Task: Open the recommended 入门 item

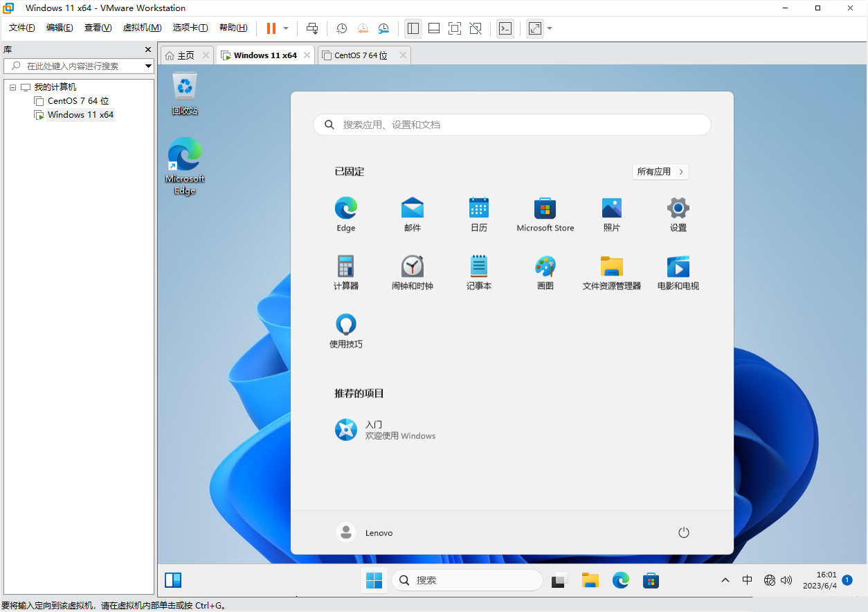Action: pos(386,430)
